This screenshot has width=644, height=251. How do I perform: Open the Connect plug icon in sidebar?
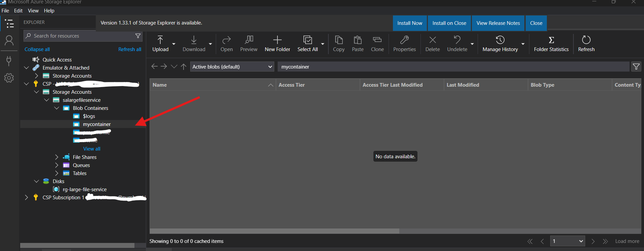click(x=9, y=61)
